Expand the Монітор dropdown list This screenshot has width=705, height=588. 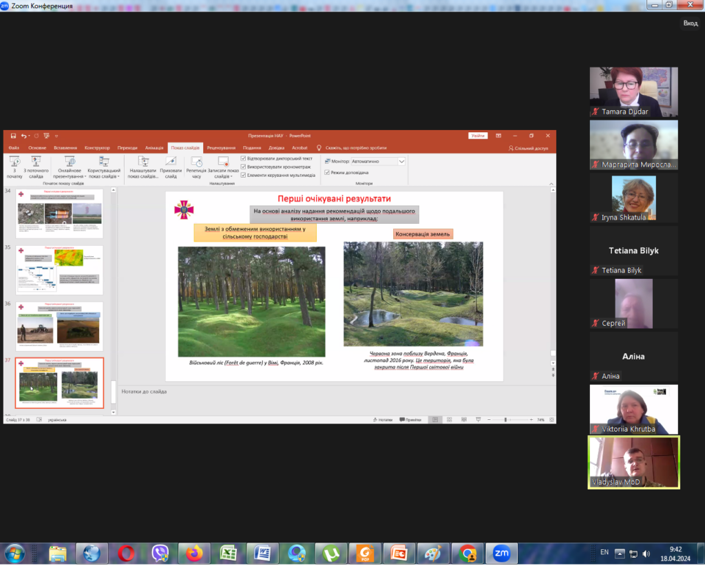401,161
